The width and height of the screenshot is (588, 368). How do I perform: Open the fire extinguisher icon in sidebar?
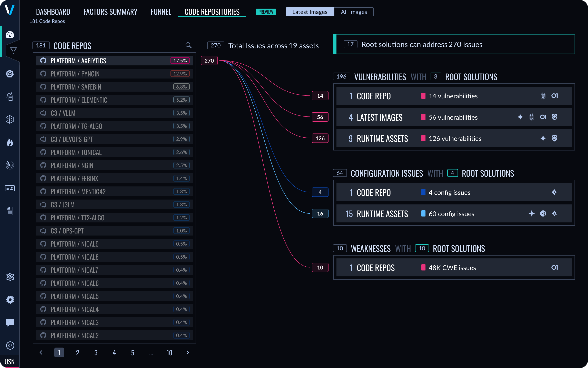[10, 97]
